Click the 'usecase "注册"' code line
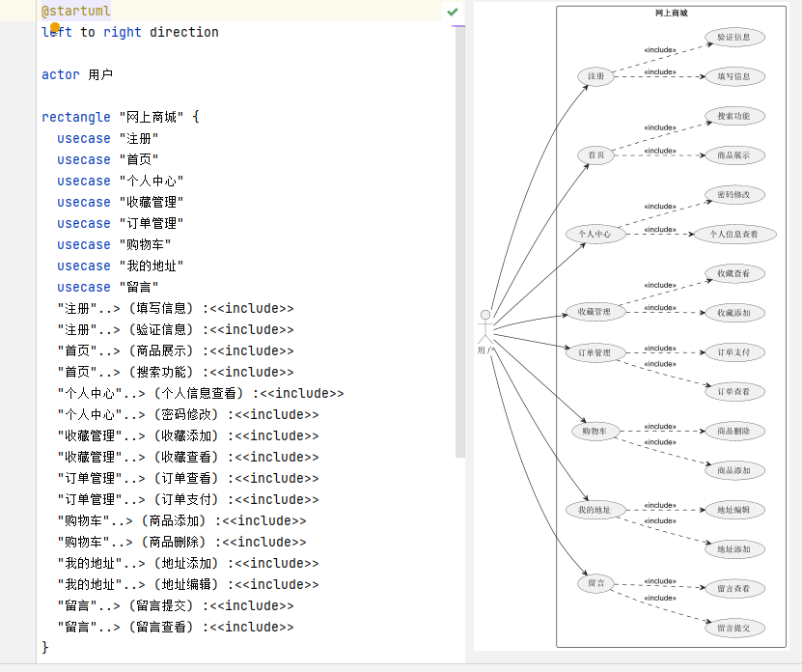802x672 pixels. (x=108, y=139)
